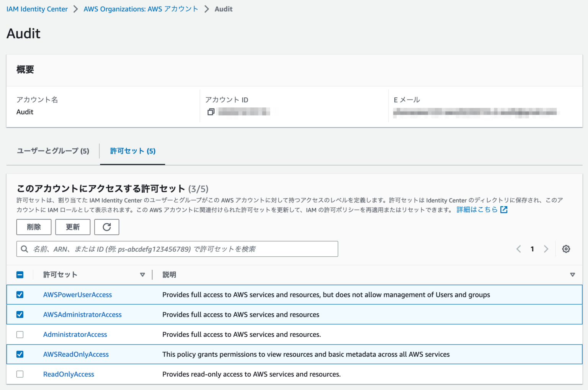The height and width of the screenshot is (390, 588).
Task: Click the Audit breadcrumb text
Action: (224, 9)
